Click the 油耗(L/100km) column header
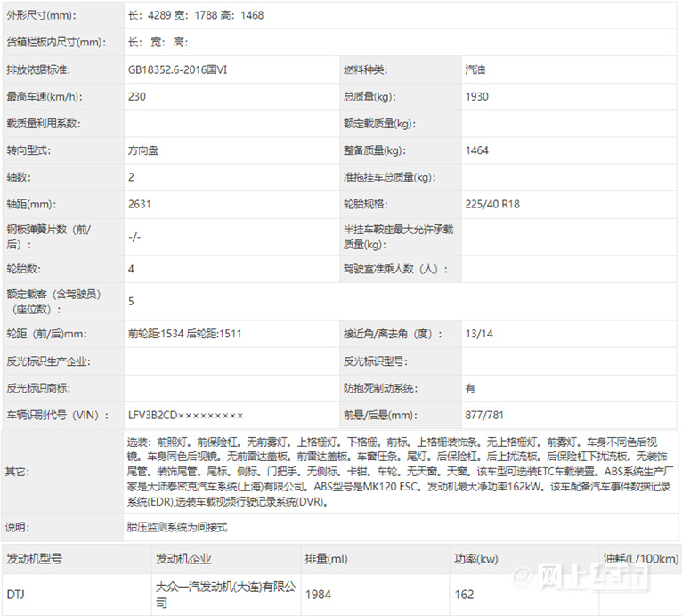This screenshot has height=616, width=682. (641, 559)
